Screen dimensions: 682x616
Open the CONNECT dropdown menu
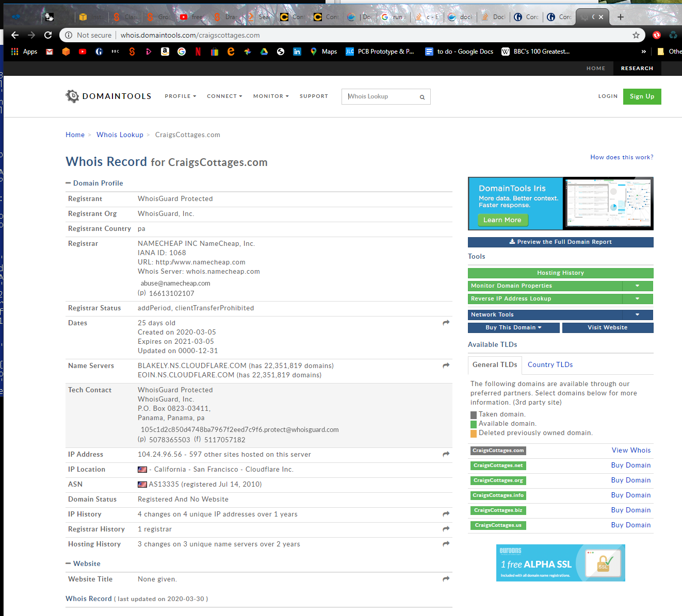point(224,96)
